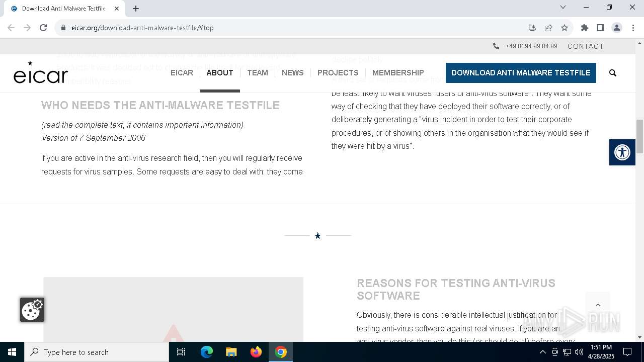Launch Firefox from the taskbar
Viewport: 644px width, 362px height.
click(x=256, y=352)
